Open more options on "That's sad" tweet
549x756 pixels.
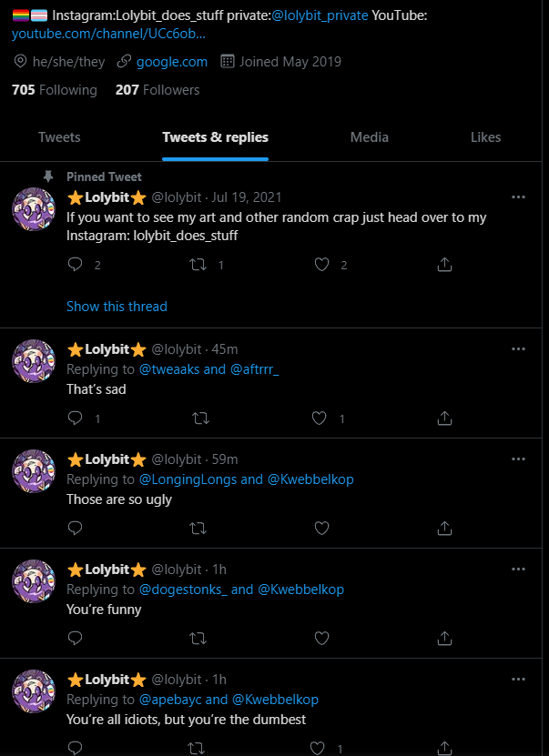[518, 349]
